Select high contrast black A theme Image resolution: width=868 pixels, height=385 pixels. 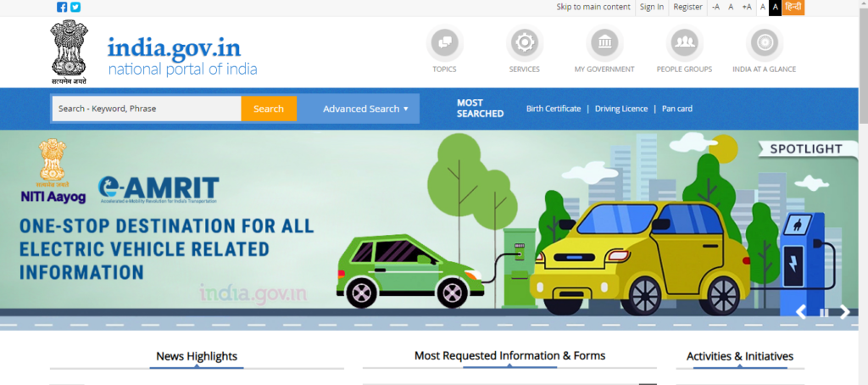(776, 7)
